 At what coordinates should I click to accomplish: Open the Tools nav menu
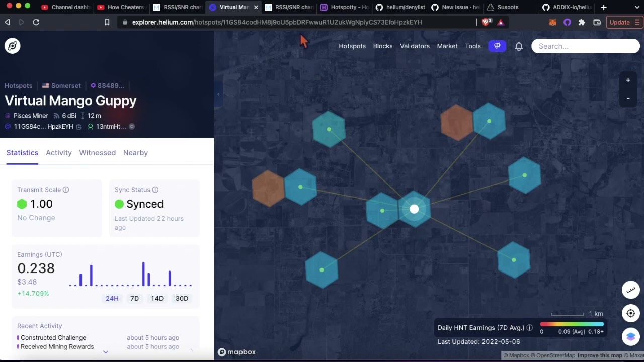click(473, 46)
